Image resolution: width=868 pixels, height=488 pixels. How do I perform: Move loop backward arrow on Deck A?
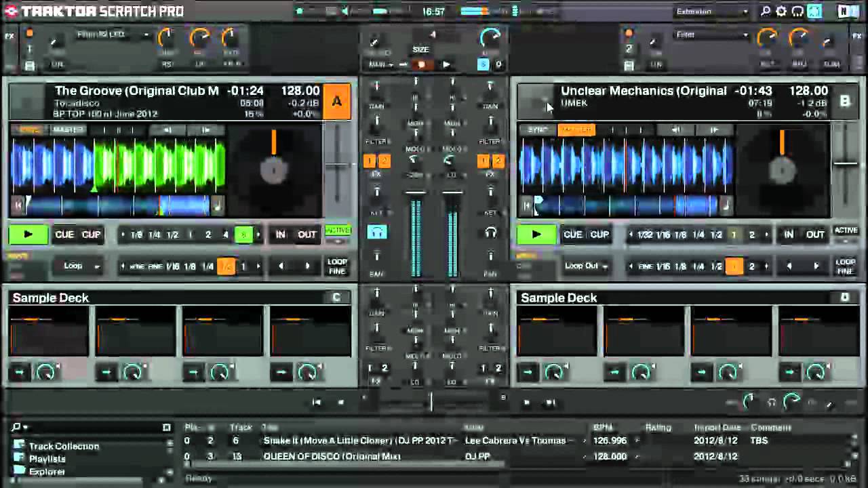click(281, 266)
